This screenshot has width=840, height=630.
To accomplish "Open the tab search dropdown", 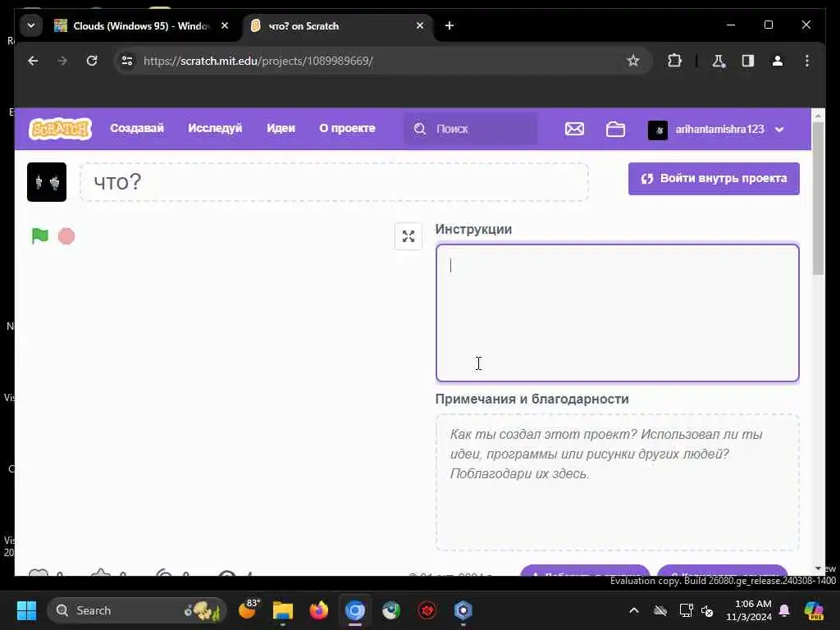I will click(x=31, y=25).
